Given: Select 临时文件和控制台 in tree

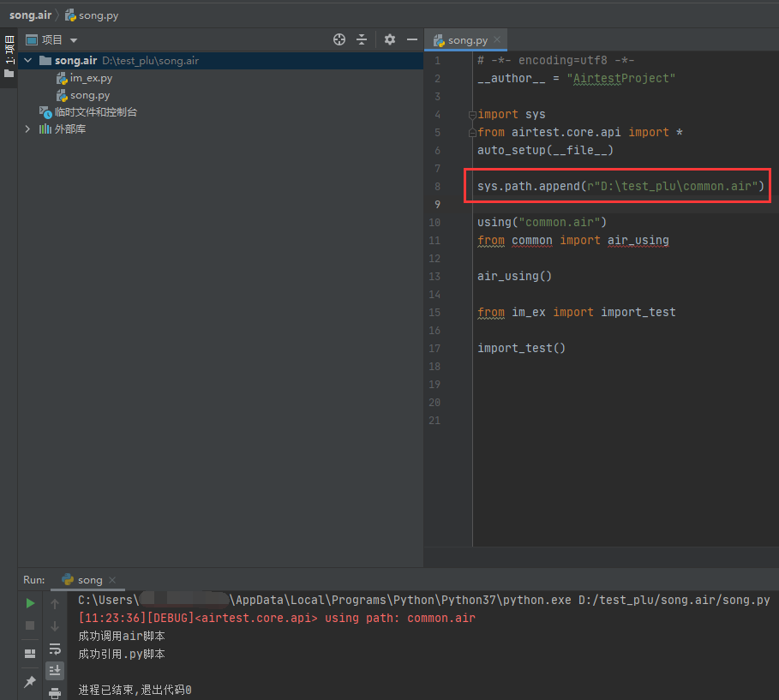Looking at the screenshot, I should (96, 112).
